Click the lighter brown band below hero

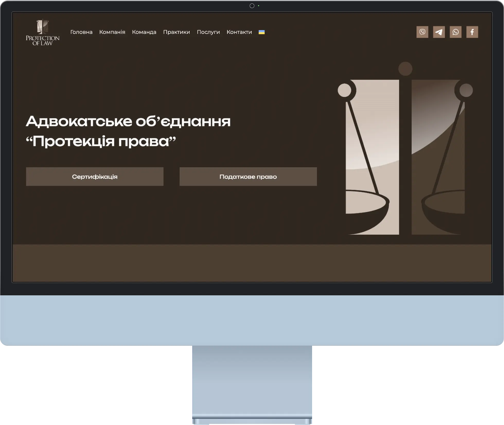252,263
